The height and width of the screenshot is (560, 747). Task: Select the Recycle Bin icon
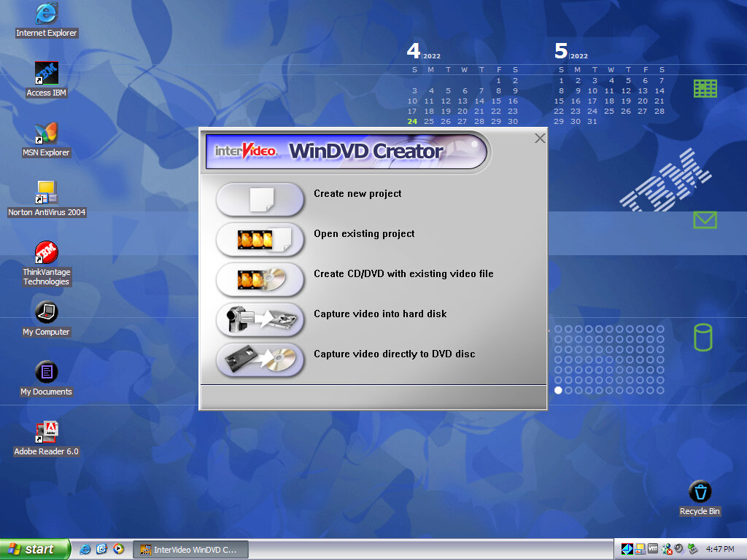tap(700, 491)
